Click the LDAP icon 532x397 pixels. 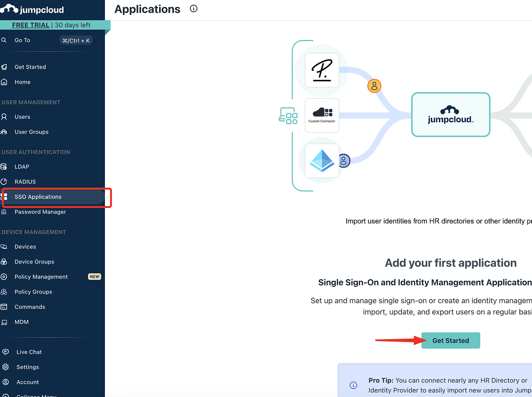4,167
